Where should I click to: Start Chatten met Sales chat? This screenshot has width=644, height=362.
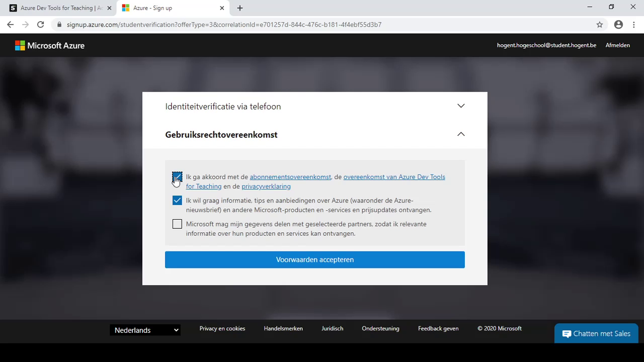pyautogui.click(x=596, y=334)
